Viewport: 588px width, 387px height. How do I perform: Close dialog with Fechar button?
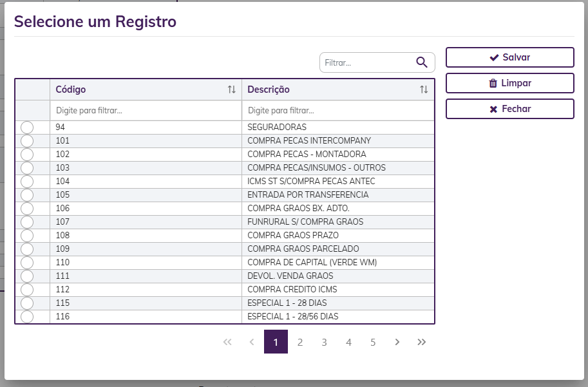click(x=509, y=109)
